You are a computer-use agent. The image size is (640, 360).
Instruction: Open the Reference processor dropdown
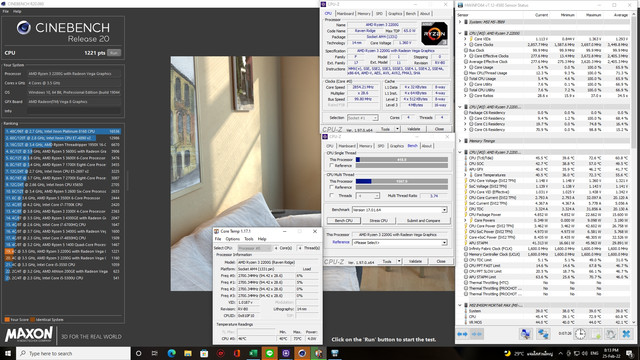coord(399,242)
